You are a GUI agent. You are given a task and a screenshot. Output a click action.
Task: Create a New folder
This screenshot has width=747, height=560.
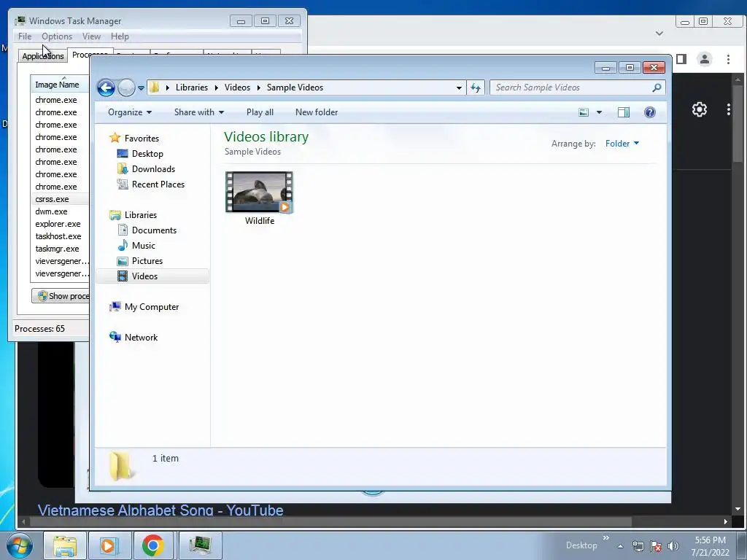[317, 112]
